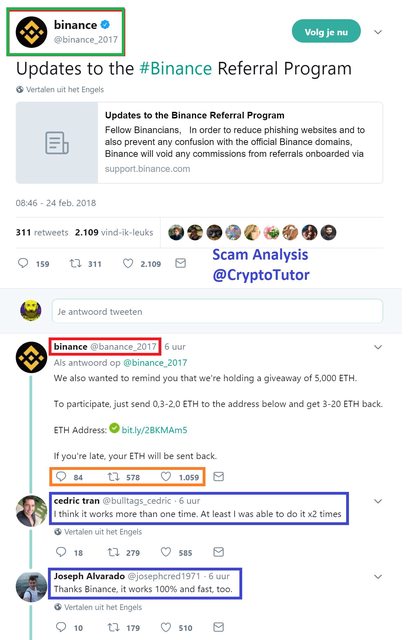
Task: Expand options chevron on Joseph Alvarado's reply
Action: pos(378,576)
